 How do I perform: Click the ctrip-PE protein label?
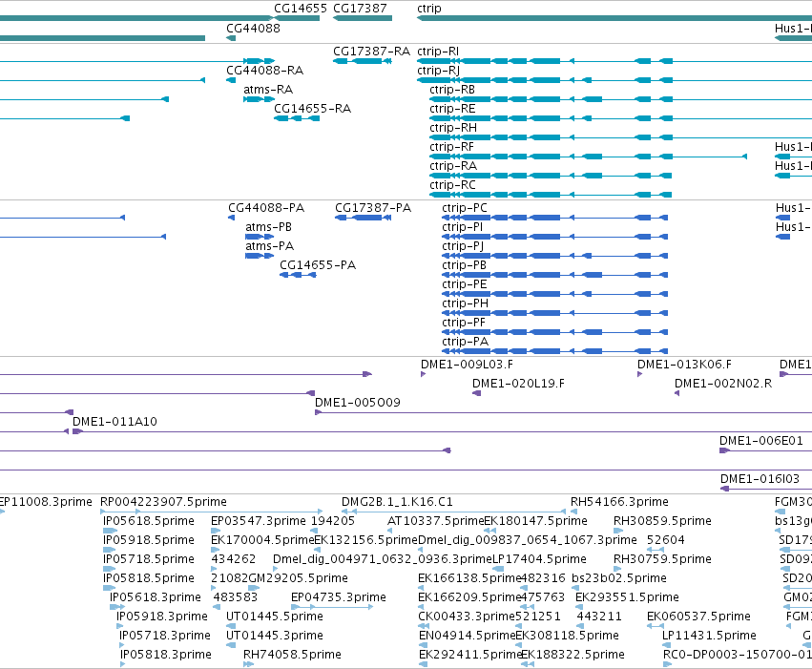coord(465,284)
